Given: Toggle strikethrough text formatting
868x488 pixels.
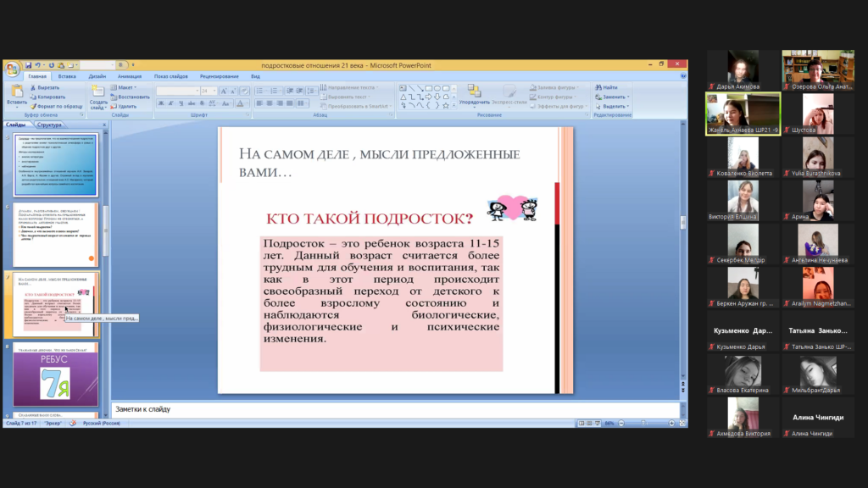Looking at the screenshot, I should pyautogui.click(x=192, y=103).
